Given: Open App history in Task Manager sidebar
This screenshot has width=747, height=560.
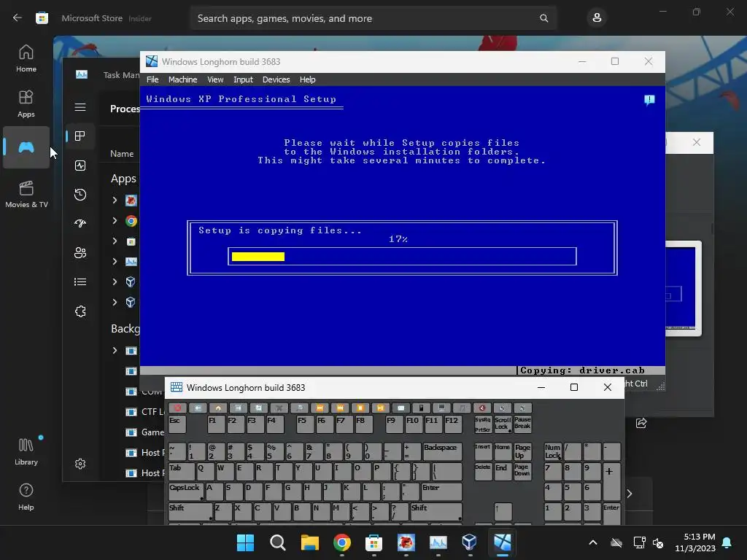Looking at the screenshot, I should tap(80, 194).
